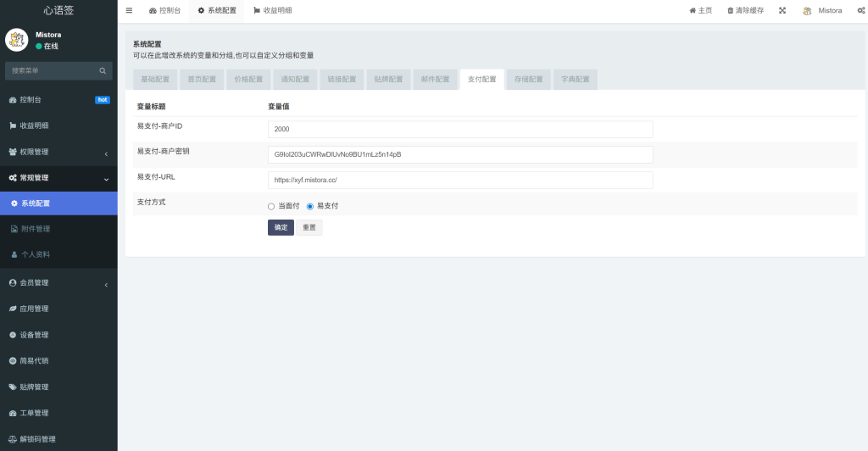The height and width of the screenshot is (451, 868).
Task: Click the Mistora avatar in sidebar
Action: pos(17,40)
